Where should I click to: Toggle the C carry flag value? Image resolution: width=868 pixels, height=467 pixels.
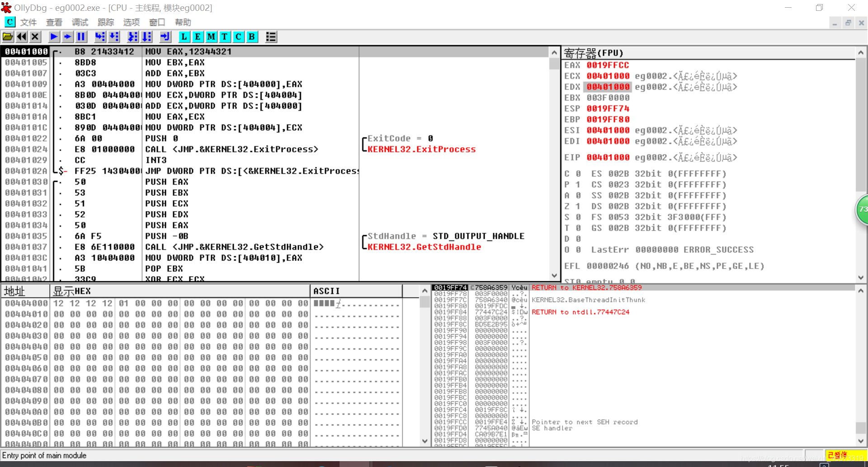pyautogui.click(x=578, y=174)
